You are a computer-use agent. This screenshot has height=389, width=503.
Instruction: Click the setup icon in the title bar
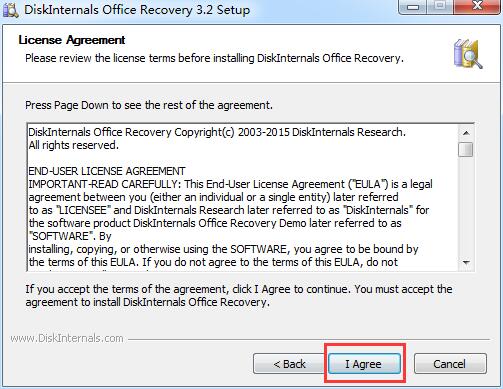11,10
